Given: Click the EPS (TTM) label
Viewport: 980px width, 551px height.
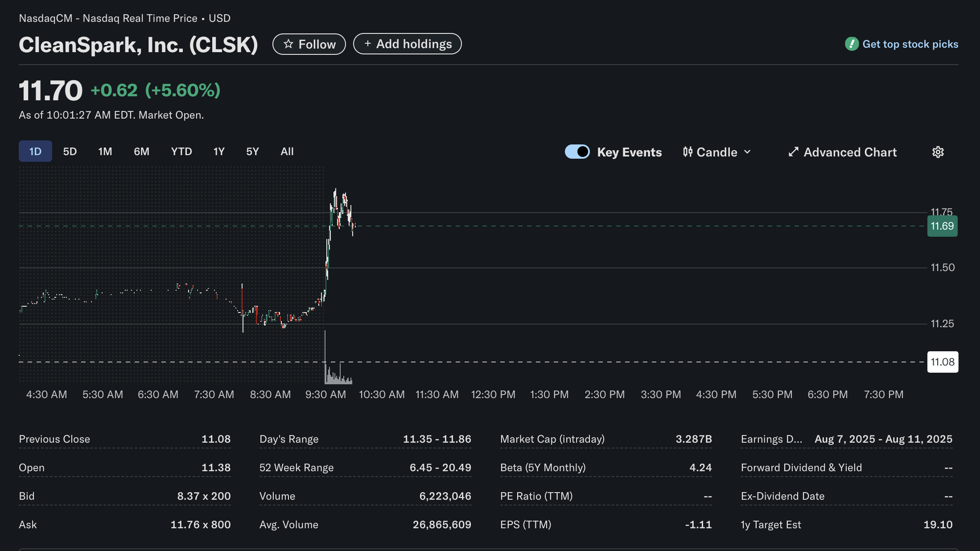Looking at the screenshot, I should pyautogui.click(x=526, y=525).
